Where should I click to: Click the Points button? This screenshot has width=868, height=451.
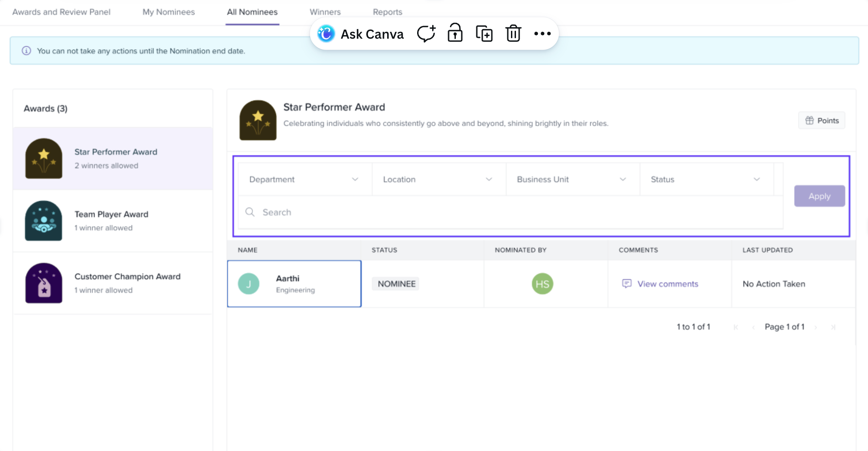point(822,121)
